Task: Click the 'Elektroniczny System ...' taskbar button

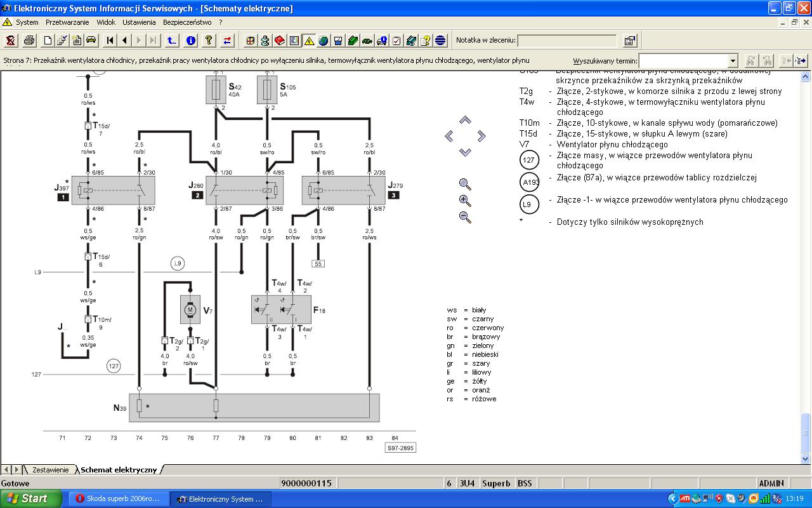Action: tap(220, 499)
